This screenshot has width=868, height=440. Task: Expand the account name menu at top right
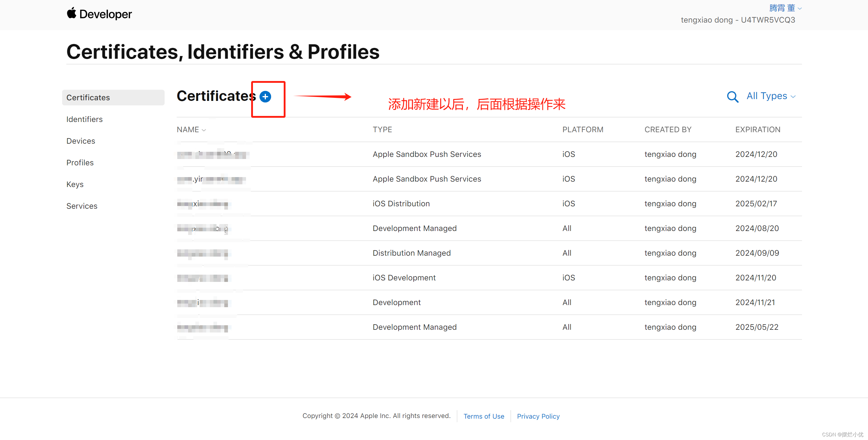(785, 8)
